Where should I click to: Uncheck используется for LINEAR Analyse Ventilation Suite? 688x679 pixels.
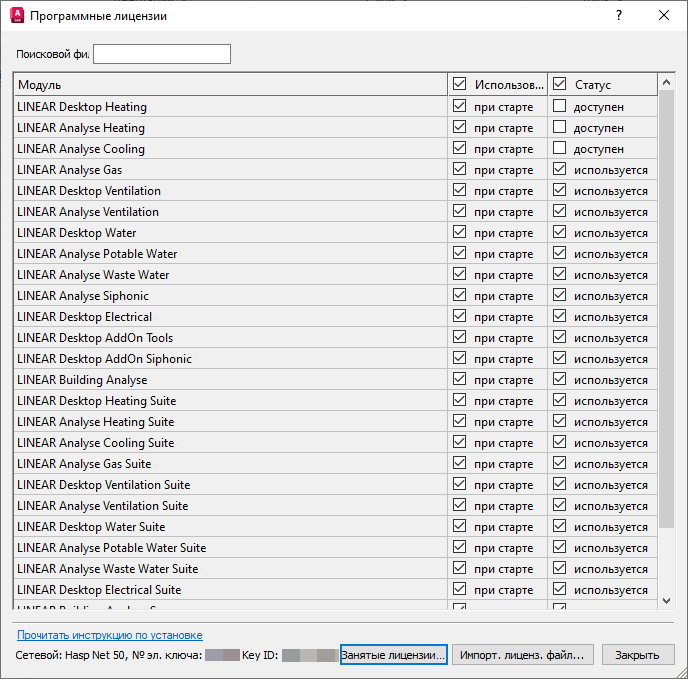559,505
